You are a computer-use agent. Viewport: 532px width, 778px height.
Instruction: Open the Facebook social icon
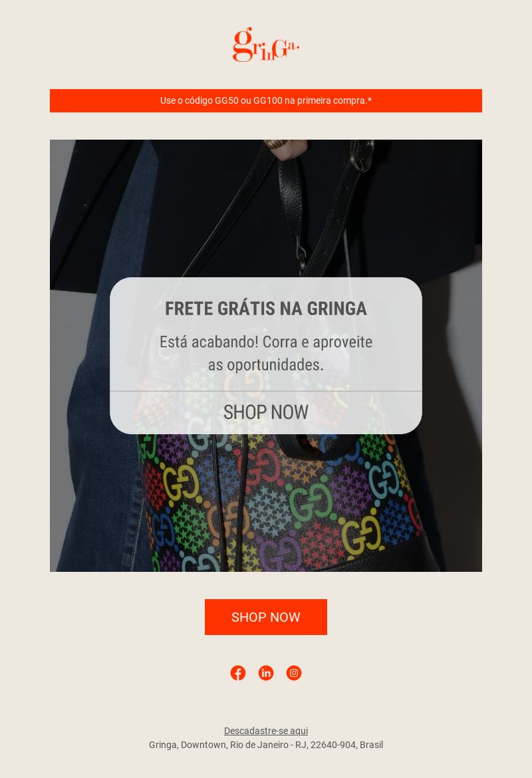(x=238, y=673)
